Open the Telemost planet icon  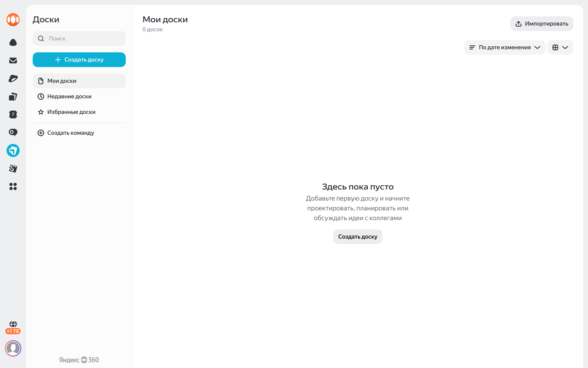(13, 78)
